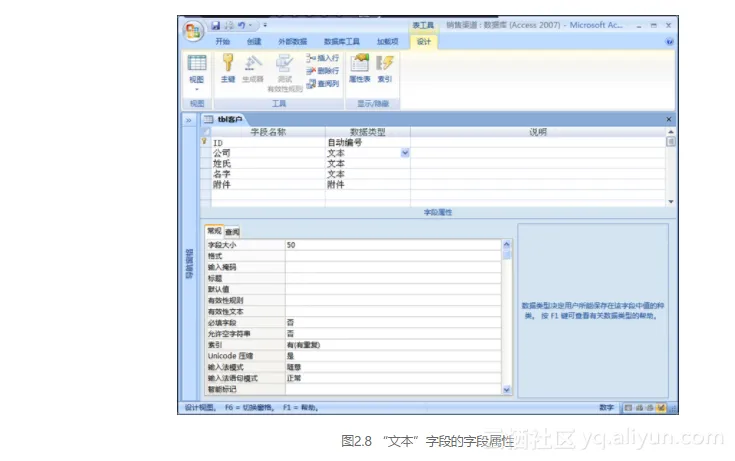Click the Save icon in quick access toolbar
Viewport: 735px width, 461px height.
point(215,25)
